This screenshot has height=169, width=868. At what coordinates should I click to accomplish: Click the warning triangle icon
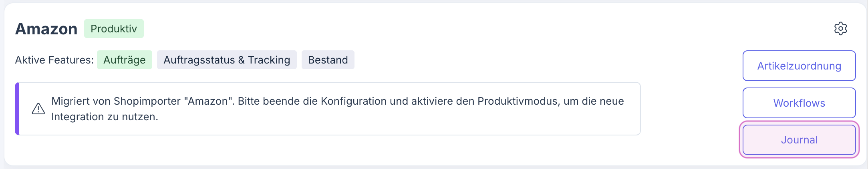[38, 109]
